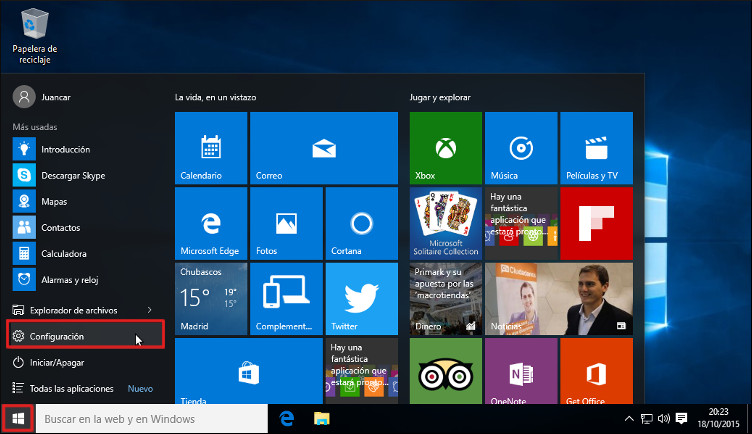Open the volume tray icon
Image resolution: width=752 pixels, height=434 pixels.
coord(664,419)
